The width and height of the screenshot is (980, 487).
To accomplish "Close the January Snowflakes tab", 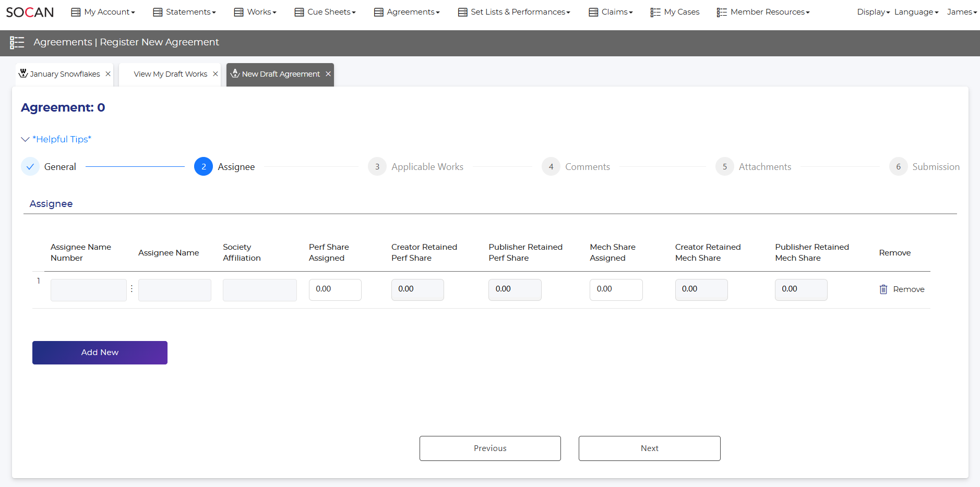I will pos(108,74).
